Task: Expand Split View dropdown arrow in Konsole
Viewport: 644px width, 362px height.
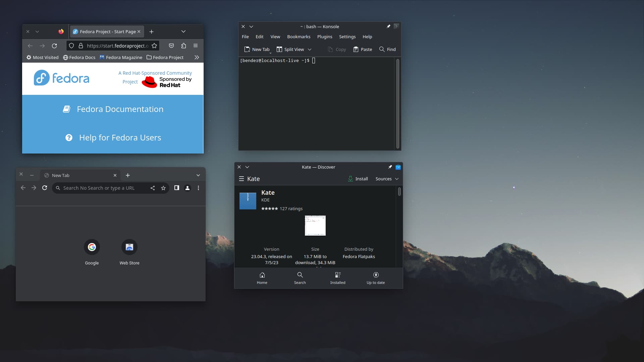Action: point(310,49)
